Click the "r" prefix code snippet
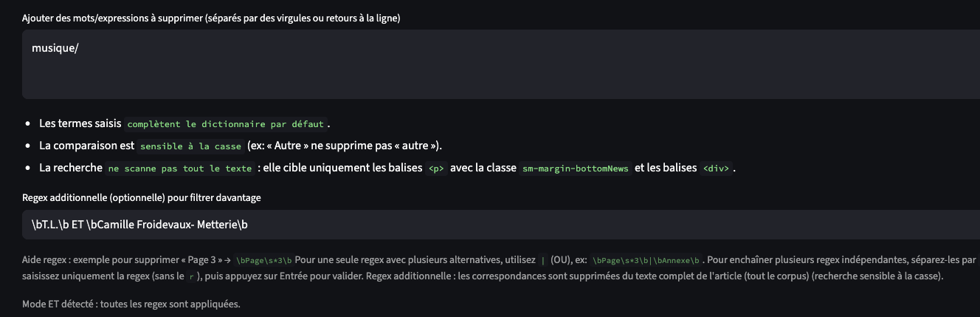The image size is (980, 317). click(190, 277)
